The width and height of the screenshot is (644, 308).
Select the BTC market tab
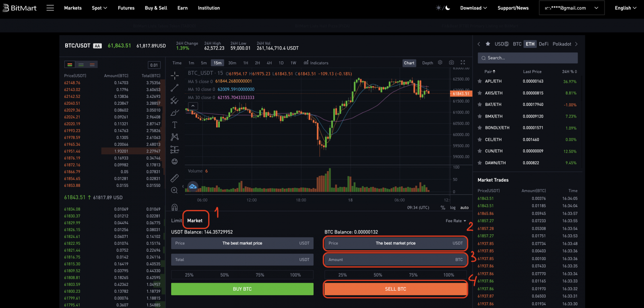coord(517,44)
